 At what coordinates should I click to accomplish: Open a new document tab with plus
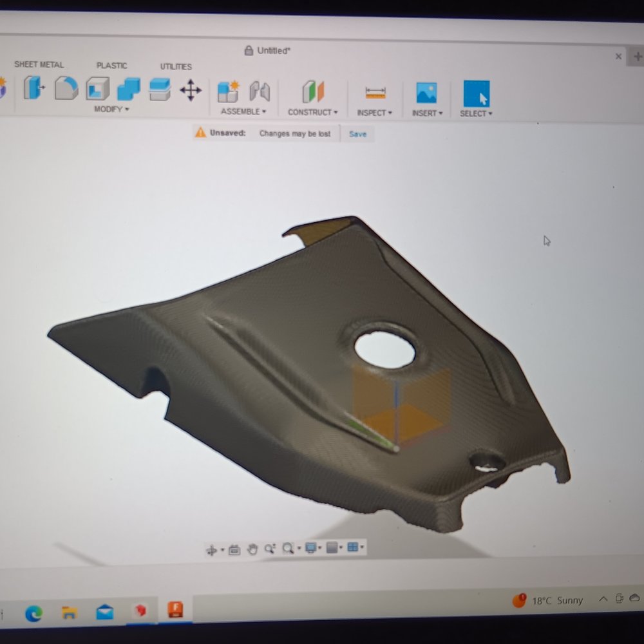[x=638, y=56]
